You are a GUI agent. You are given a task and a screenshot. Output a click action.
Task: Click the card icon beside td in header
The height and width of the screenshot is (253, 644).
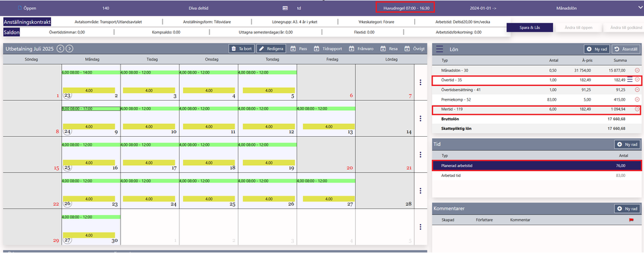point(286,8)
